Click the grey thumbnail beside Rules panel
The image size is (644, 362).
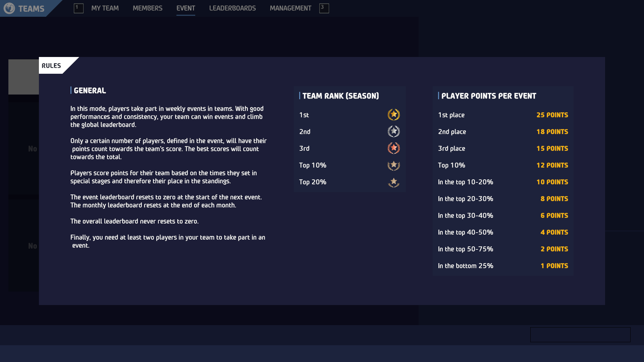(x=23, y=77)
